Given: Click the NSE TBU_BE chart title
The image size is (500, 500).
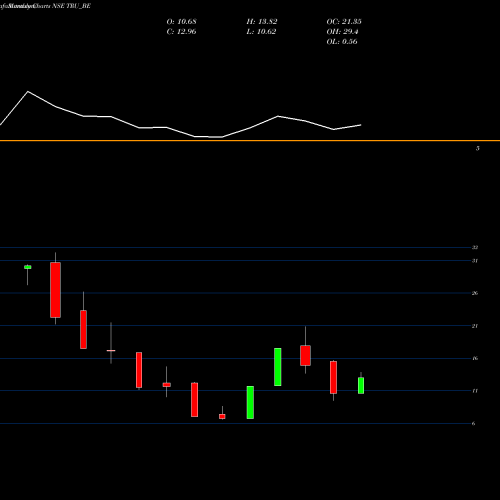Looking at the screenshot, I should tap(71, 6).
